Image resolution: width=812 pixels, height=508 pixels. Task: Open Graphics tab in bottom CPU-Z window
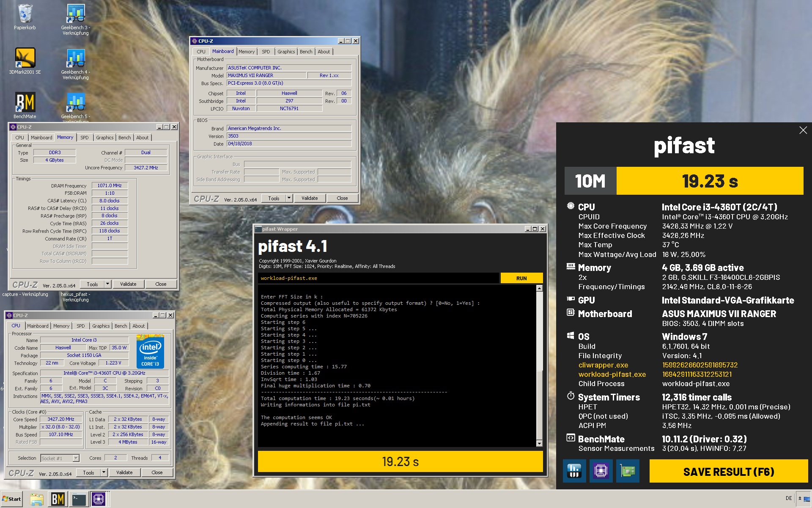point(101,326)
